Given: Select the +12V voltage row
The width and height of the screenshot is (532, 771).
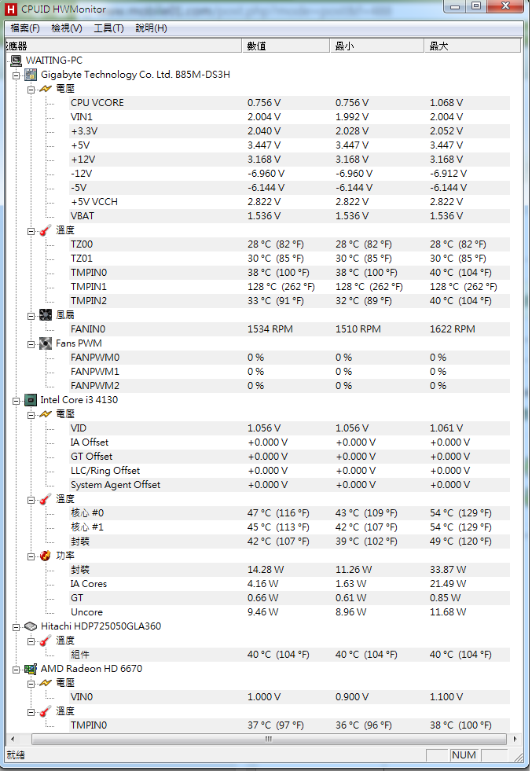Looking at the screenshot, I should point(290,160).
